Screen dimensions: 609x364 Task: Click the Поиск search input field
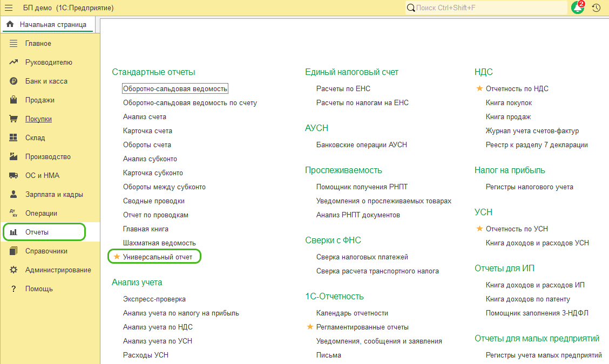(x=491, y=8)
